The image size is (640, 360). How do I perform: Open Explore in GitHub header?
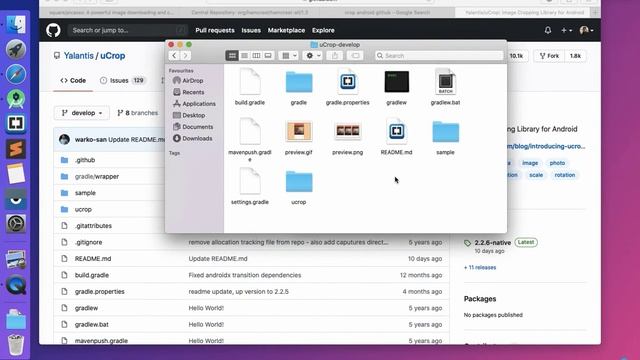pos(323,30)
